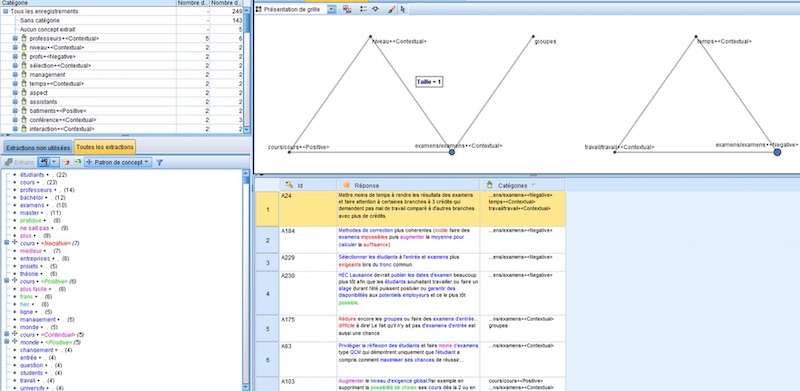This screenshot has width=800, height=391.
Task: Expand the professeurs Contextual category
Action: (15, 38)
